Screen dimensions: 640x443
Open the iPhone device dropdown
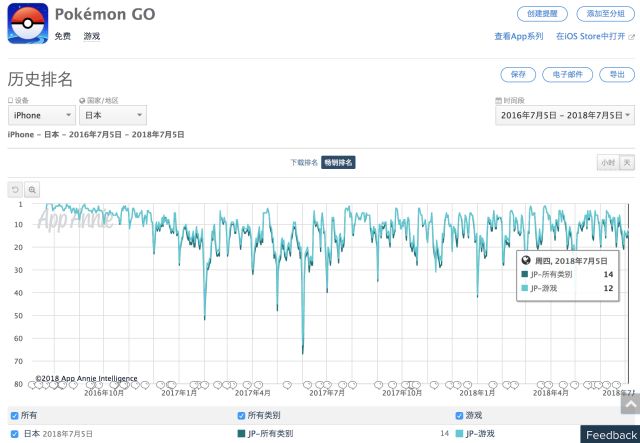point(41,116)
